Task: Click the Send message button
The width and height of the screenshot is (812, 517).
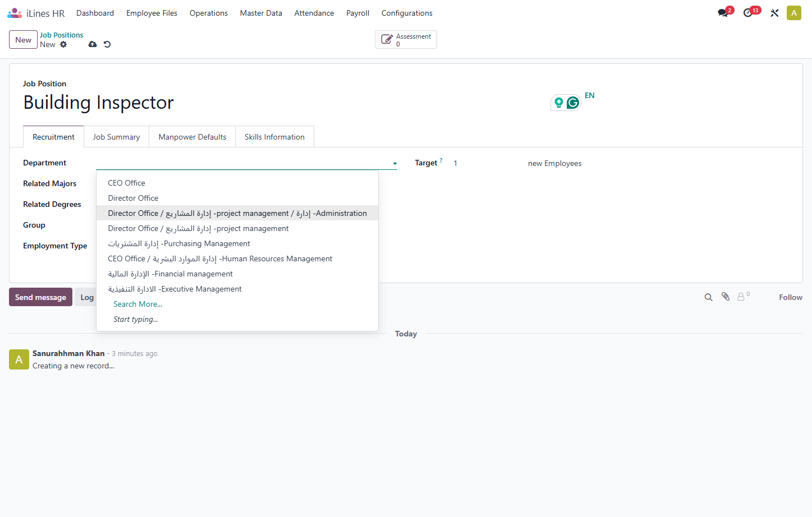Action: (40, 297)
